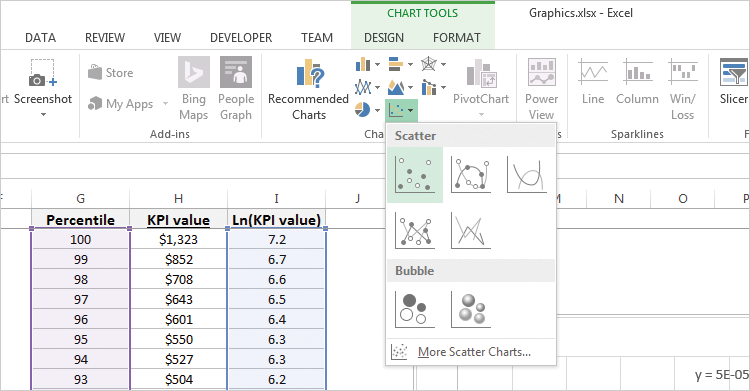The width and height of the screenshot is (750, 391).
Task: Insert a 2-D Bubble chart
Action: tap(415, 310)
